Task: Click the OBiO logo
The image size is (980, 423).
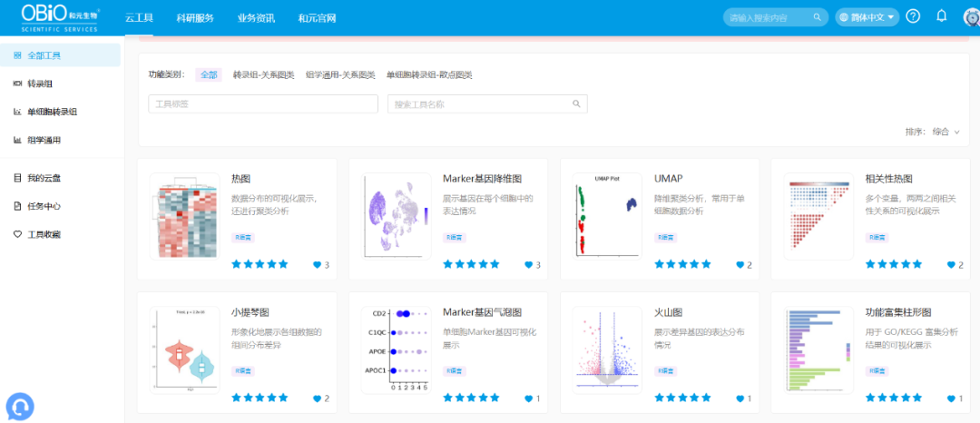Action: [59, 18]
